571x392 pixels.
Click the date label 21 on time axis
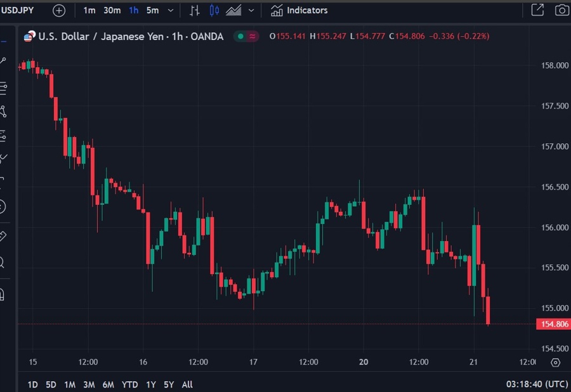[x=473, y=362]
